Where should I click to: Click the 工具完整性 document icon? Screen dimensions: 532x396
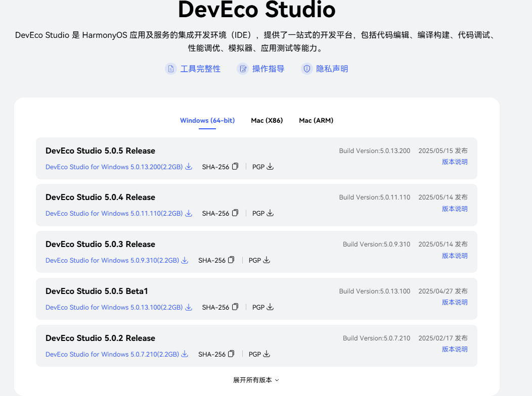[170, 69]
